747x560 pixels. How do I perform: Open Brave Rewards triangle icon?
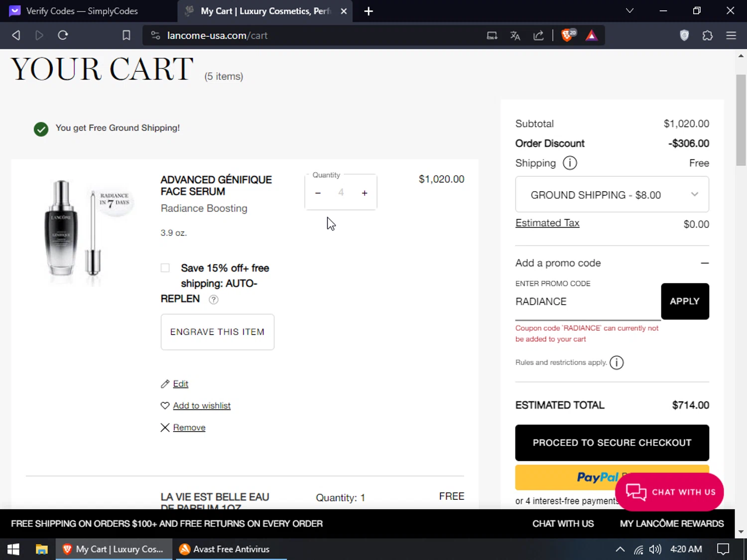[591, 35]
